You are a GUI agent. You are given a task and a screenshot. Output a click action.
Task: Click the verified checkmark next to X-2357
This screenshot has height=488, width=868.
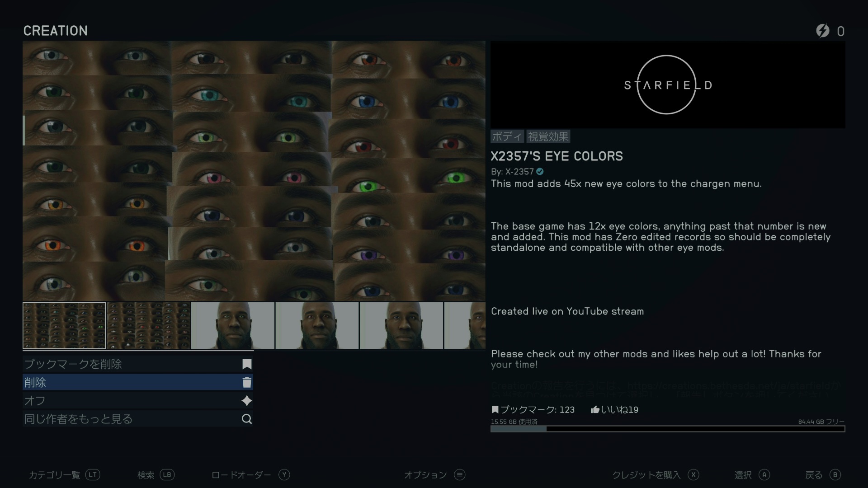click(540, 172)
